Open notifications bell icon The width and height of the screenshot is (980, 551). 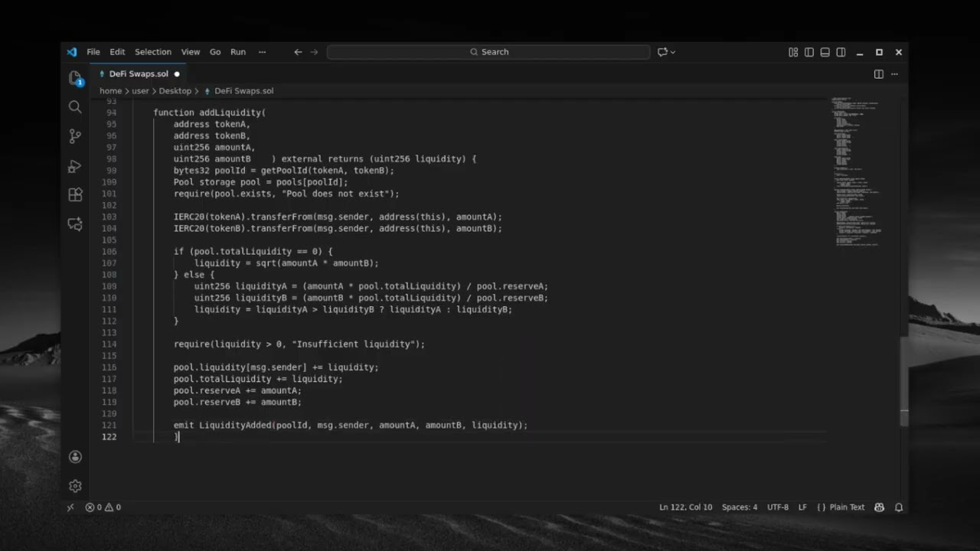tap(899, 507)
